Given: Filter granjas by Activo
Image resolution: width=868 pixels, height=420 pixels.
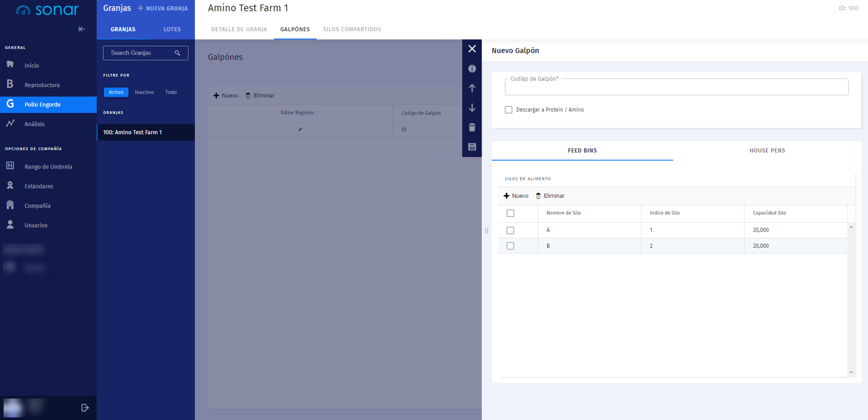Looking at the screenshot, I should pos(116,92).
